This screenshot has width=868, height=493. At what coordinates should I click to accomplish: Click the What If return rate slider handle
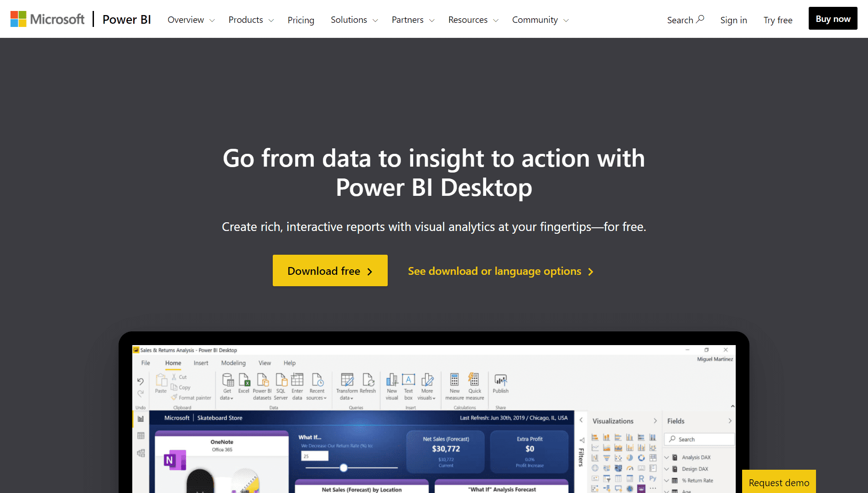coord(343,467)
